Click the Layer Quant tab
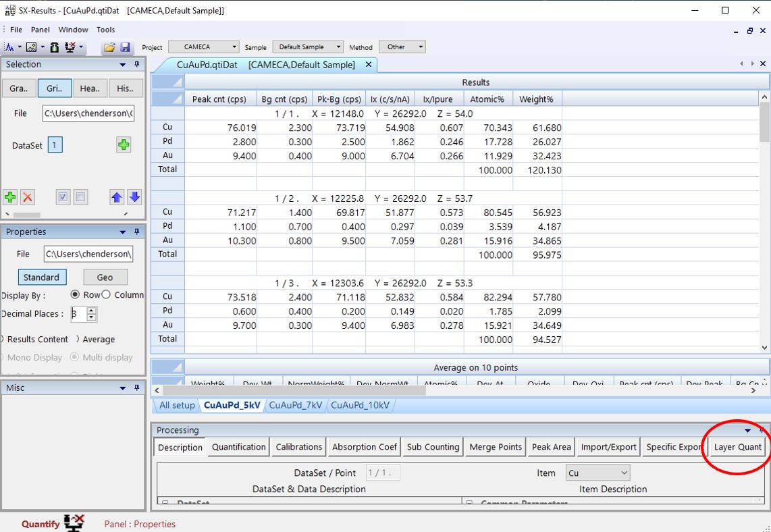This screenshot has width=771, height=532. (x=737, y=447)
